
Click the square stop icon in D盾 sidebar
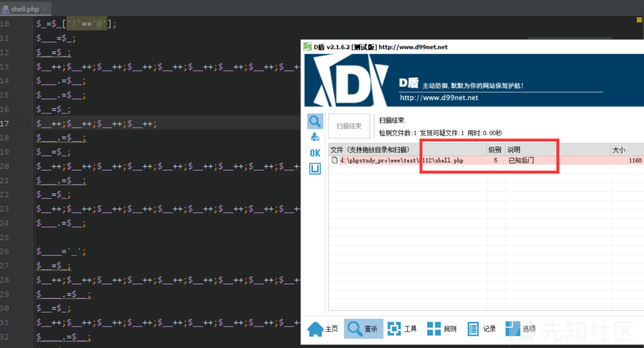coord(315,169)
